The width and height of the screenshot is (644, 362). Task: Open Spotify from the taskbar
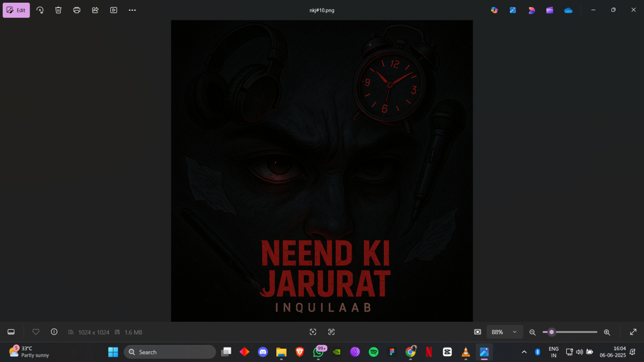[x=374, y=352]
